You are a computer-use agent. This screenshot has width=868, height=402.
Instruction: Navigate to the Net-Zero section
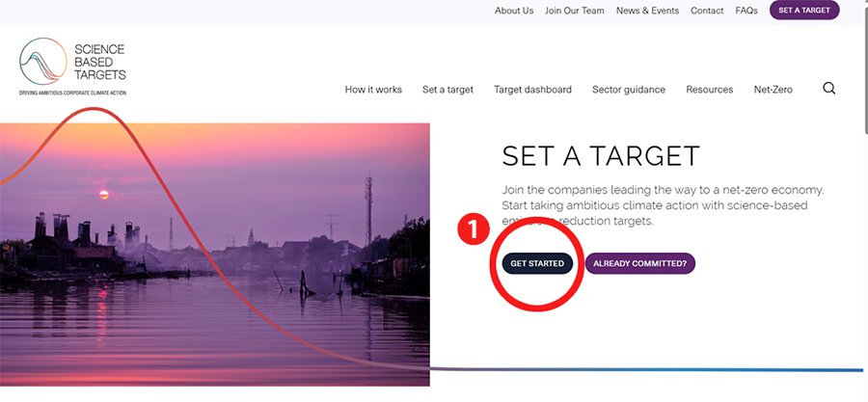coord(773,90)
